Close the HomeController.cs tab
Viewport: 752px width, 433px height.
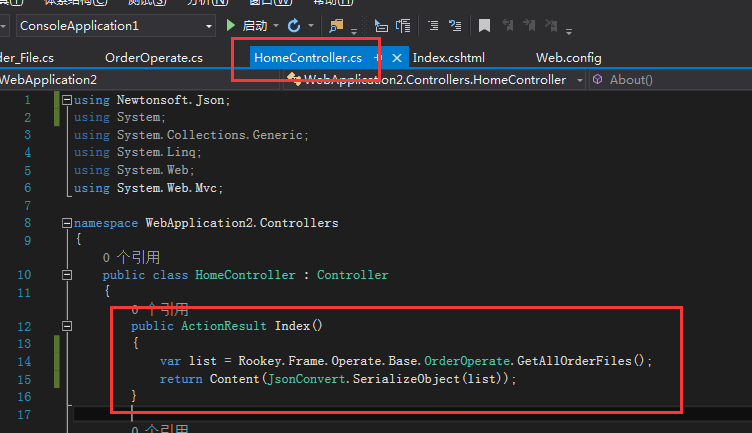tap(397, 58)
